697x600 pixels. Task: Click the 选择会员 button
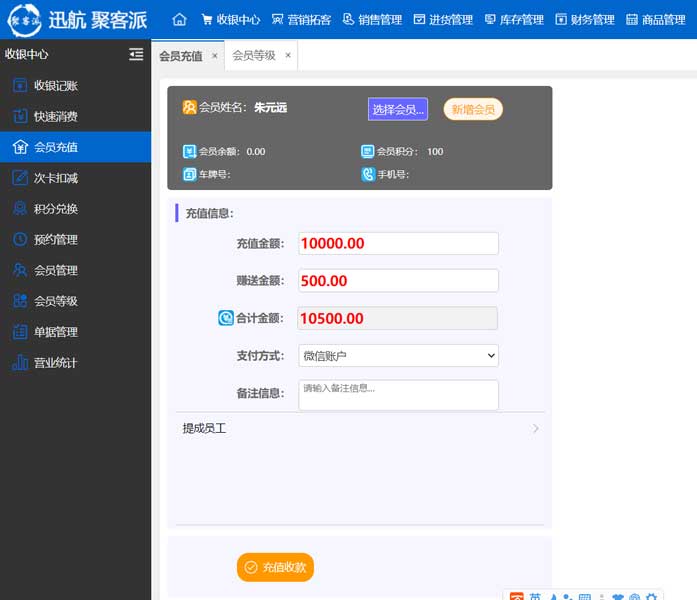[398, 109]
